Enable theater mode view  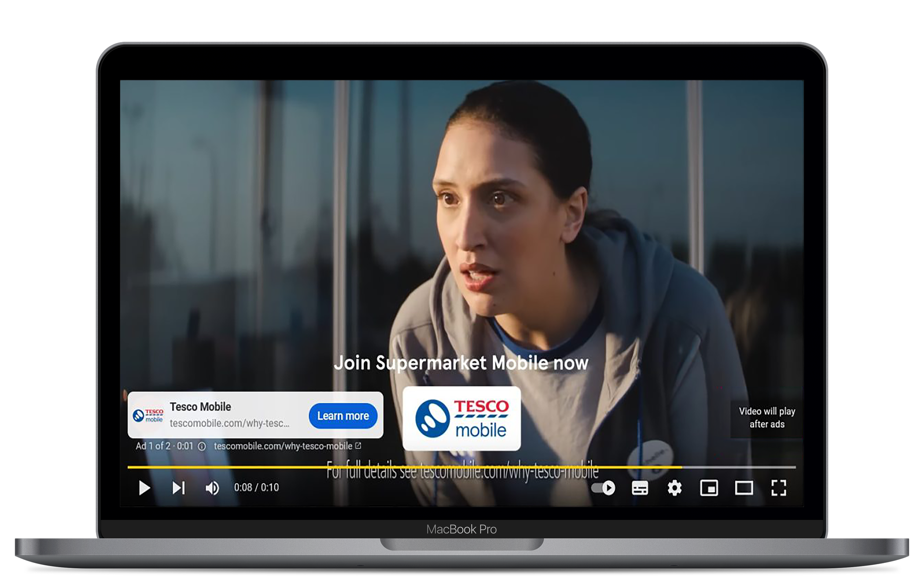[x=744, y=488]
